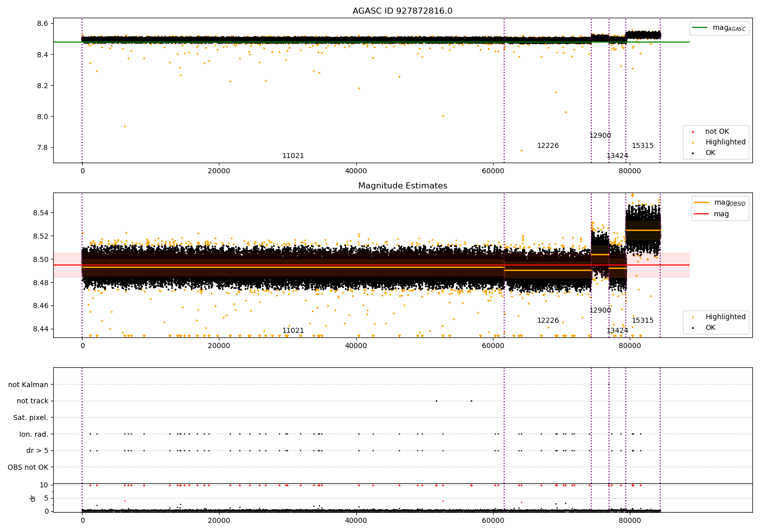Click y-axis tick 8.50 on the middle plot
This screenshot has width=760, height=532.
click(x=41, y=259)
